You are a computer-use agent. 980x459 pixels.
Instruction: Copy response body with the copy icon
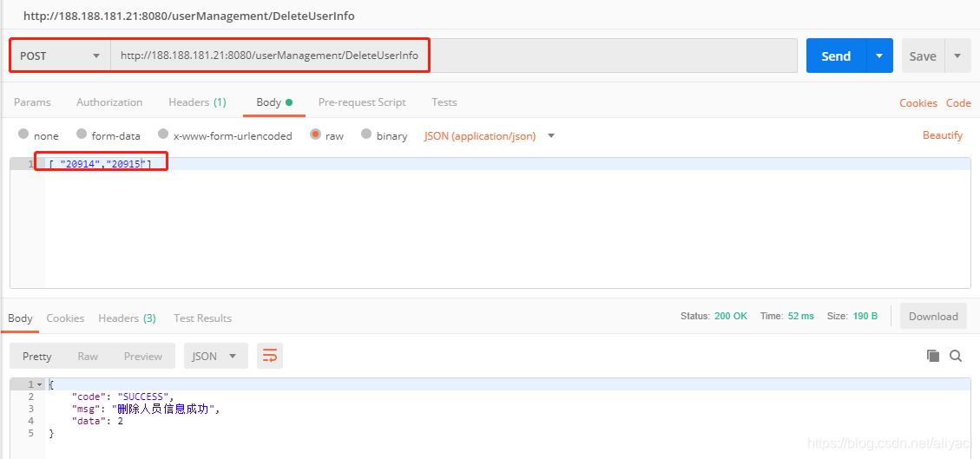(x=933, y=356)
